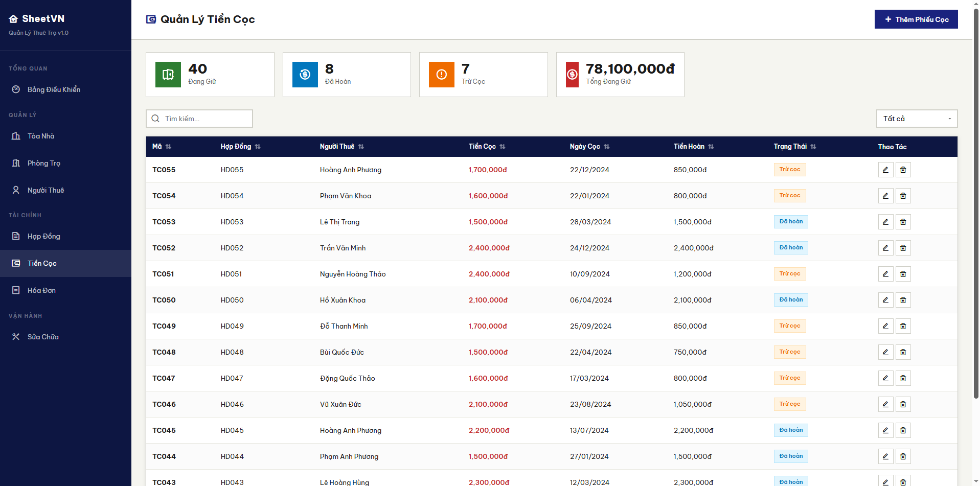
Task: Remove TC050 using the delete icon
Action: (903, 300)
